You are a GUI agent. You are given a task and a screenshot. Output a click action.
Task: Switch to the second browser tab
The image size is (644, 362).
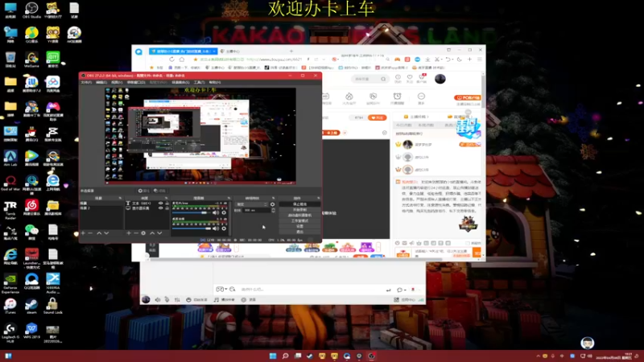click(233, 51)
